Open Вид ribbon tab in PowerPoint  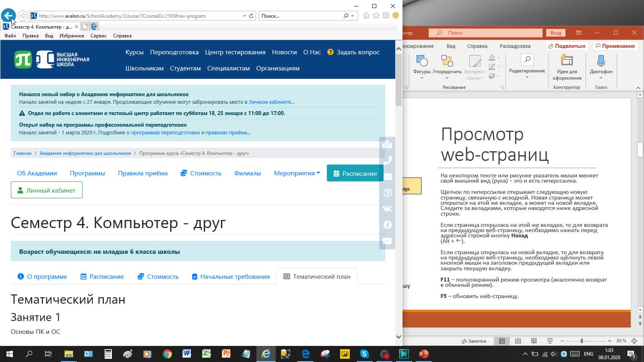pyautogui.click(x=451, y=46)
